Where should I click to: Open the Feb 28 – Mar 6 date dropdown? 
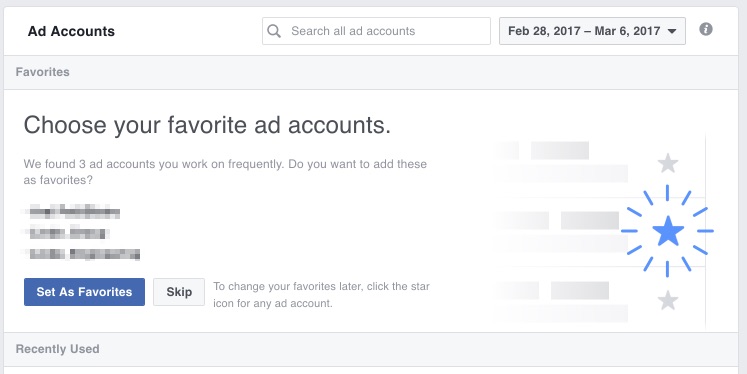click(592, 31)
